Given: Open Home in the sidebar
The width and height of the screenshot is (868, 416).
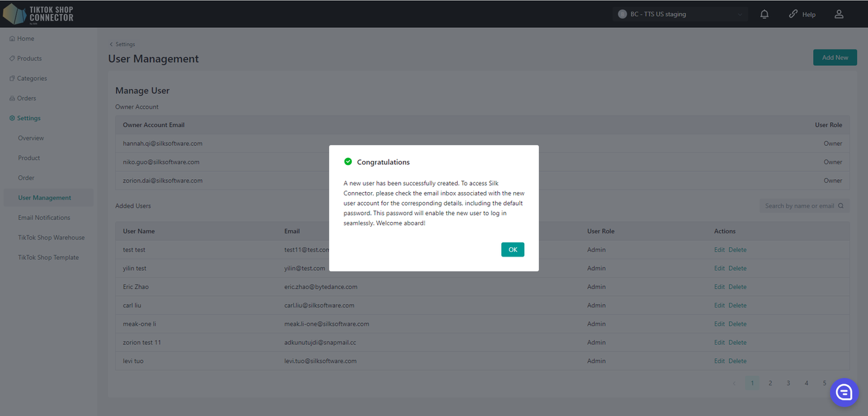Looking at the screenshot, I should pyautogui.click(x=25, y=39).
